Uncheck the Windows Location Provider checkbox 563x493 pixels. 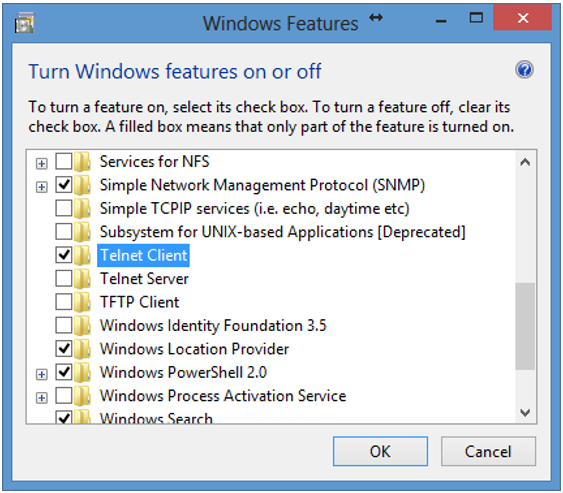(64, 349)
